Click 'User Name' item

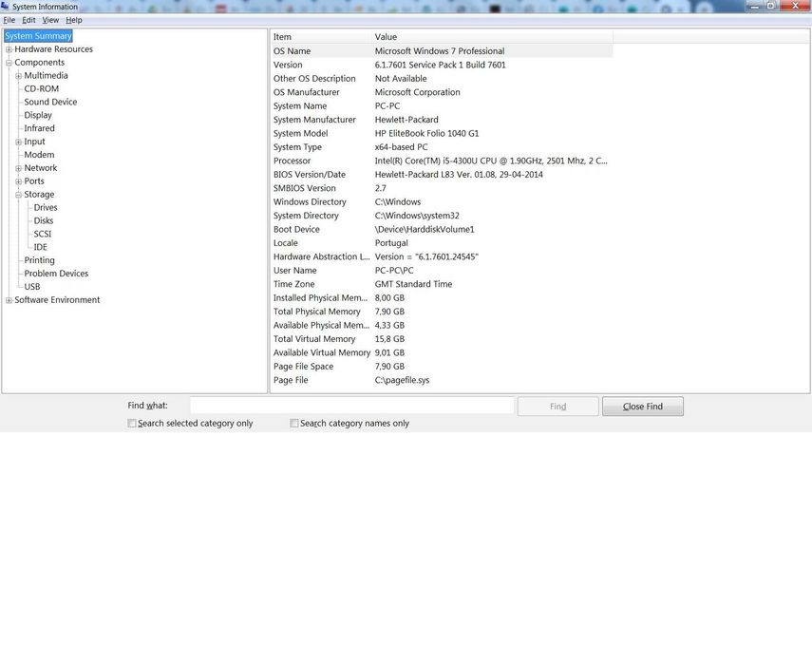click(x=294, y=271)
